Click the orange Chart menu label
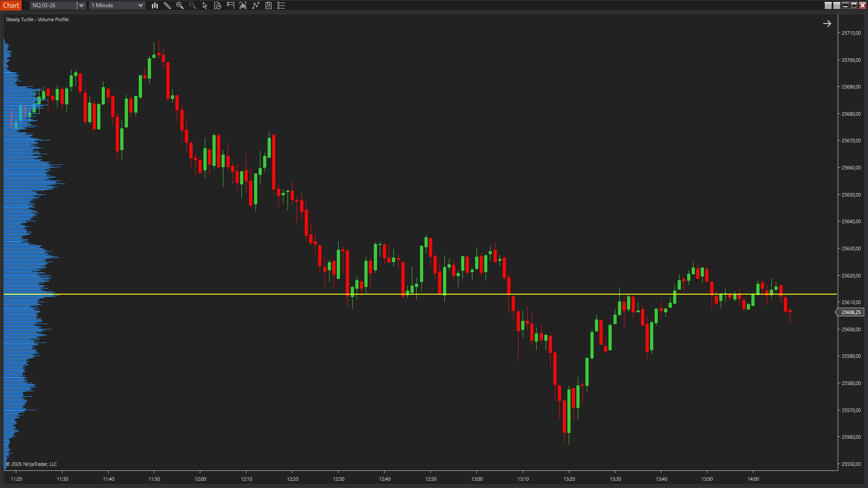The image size is (868, 488). (11, 5)
